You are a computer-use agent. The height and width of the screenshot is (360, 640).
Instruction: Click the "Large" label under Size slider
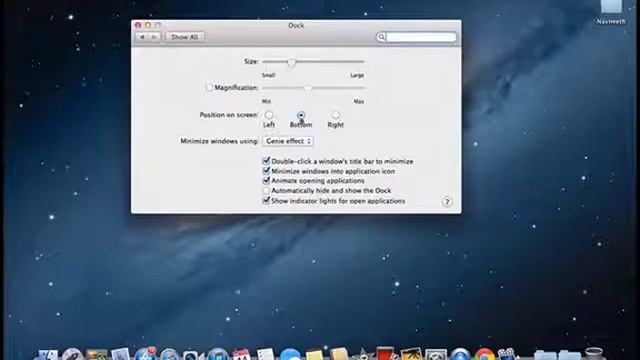point(357,76)
